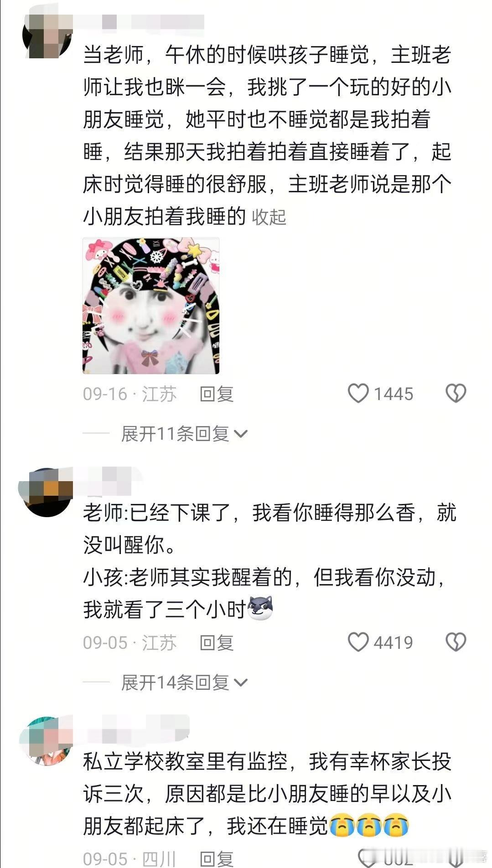Reply to the 09-16 江苏 comment
Screen dimensions: 492x868
tap(217, 394)
